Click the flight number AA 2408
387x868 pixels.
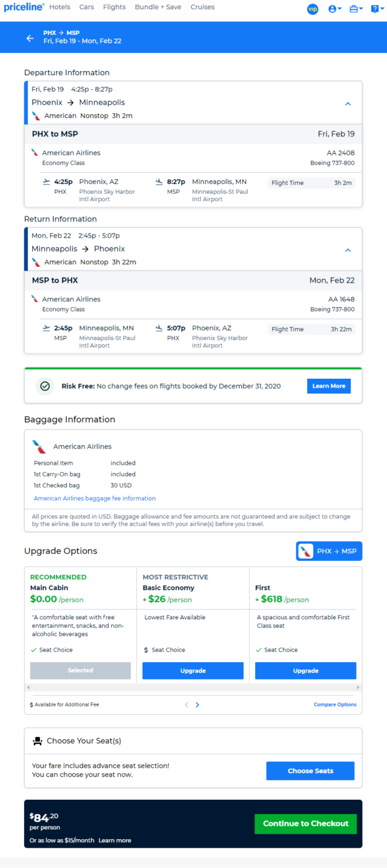point(341,153)
